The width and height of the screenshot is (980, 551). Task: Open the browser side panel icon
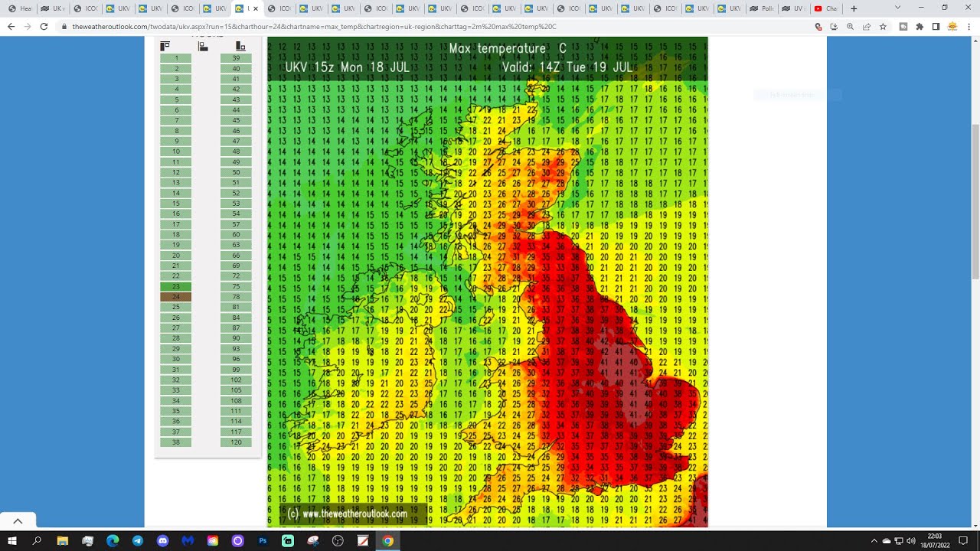tap(936, 26)
